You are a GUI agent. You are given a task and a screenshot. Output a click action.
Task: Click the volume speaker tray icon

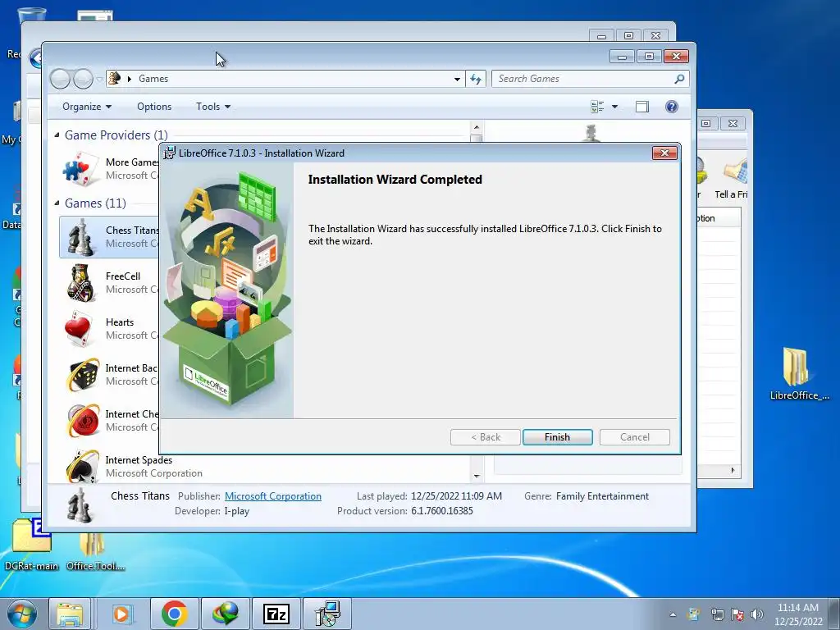[x=757, y=614]
